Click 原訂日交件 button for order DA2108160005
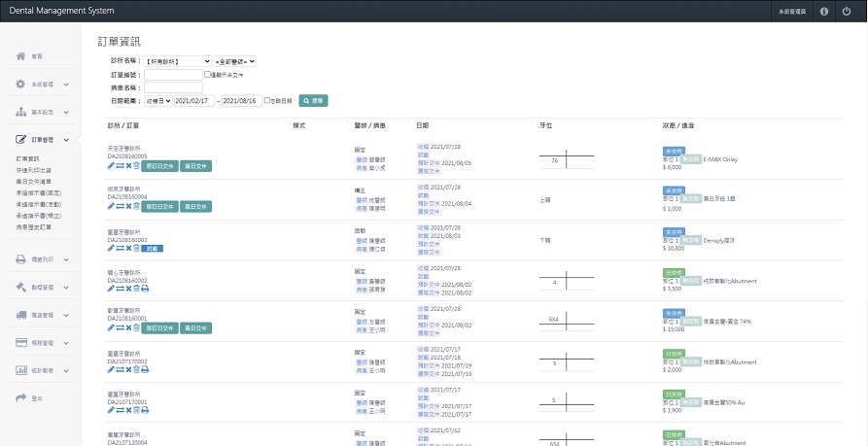Image resolution: width=868 pixels, height=446 pixels. pos(159,166)
